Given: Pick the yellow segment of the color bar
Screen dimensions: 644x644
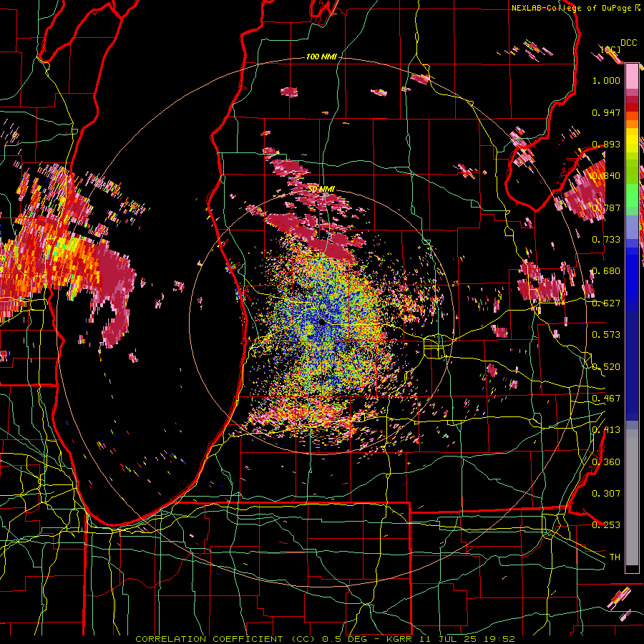Looking at the screenshot, I should tap(632, 141).
